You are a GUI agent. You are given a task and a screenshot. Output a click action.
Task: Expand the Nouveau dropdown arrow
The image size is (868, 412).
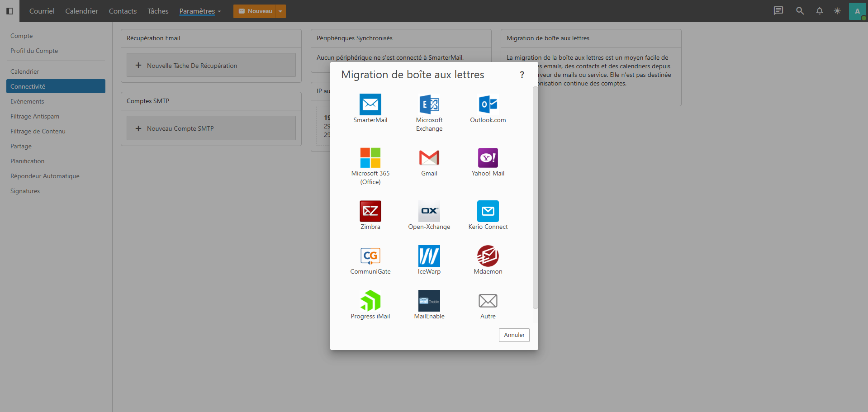click(280, 11)
